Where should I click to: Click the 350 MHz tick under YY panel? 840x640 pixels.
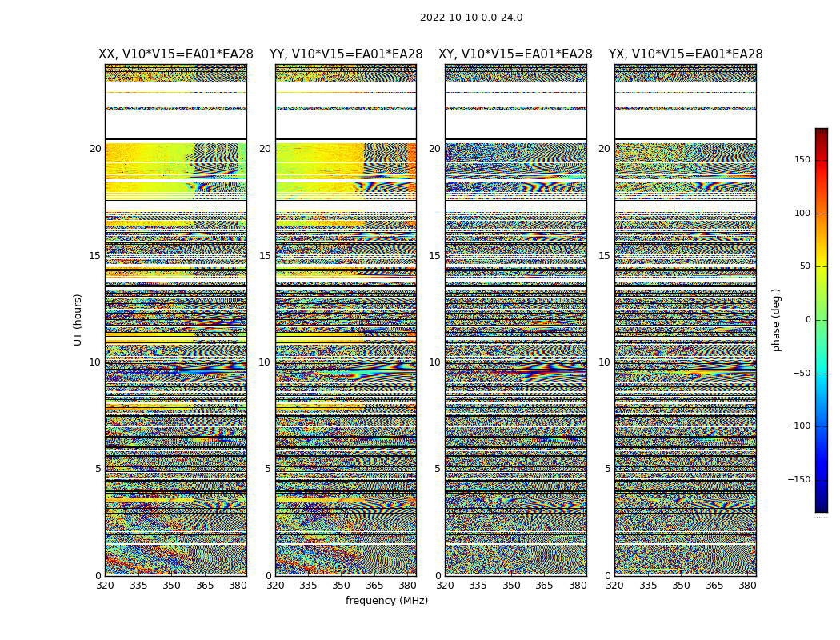pos(342,586)
